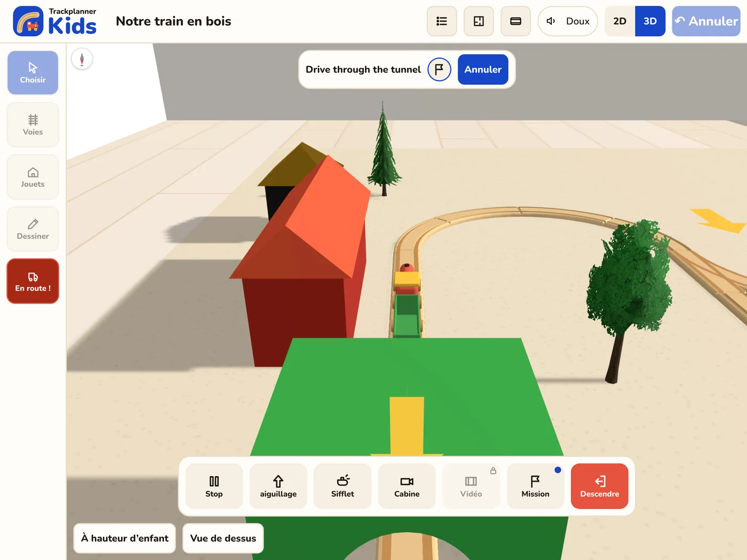Click the Descendre button
The height and width of the screenshot is (560, 747).
pyautogui.click(x=600, y=486)
